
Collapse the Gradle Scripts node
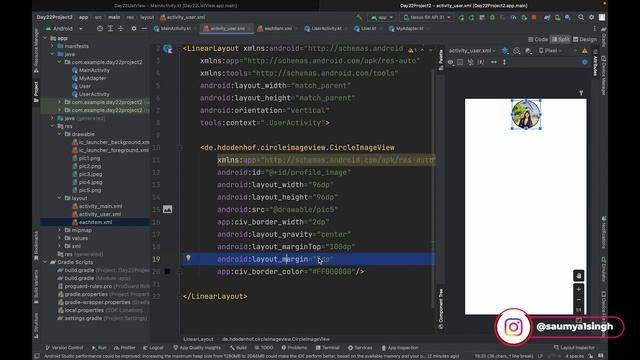[x=45, y=262]
